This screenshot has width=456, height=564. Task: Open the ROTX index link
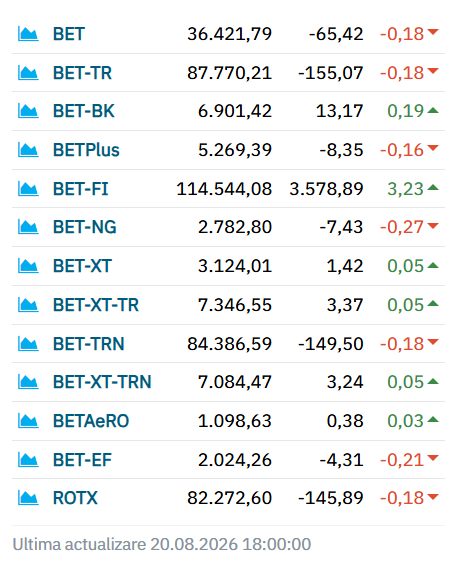75,498
